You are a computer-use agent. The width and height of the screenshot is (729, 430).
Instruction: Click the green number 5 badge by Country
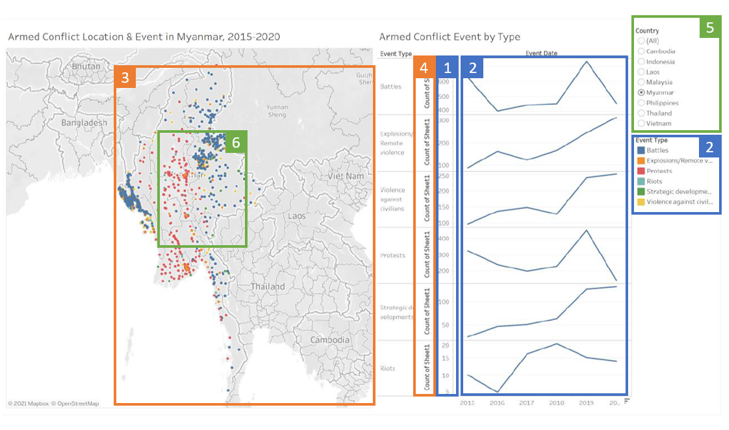click(x=709, y=28)
